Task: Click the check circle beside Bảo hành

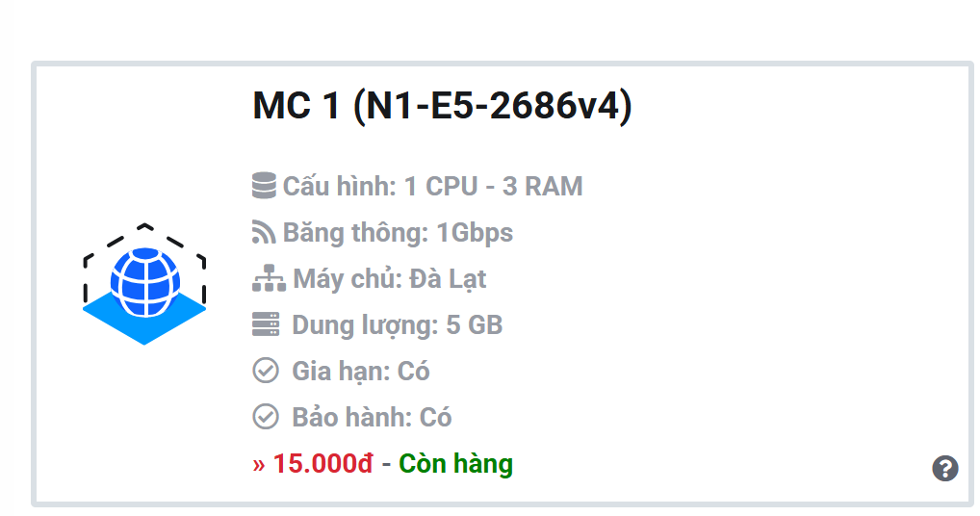Action: point(265,417)
